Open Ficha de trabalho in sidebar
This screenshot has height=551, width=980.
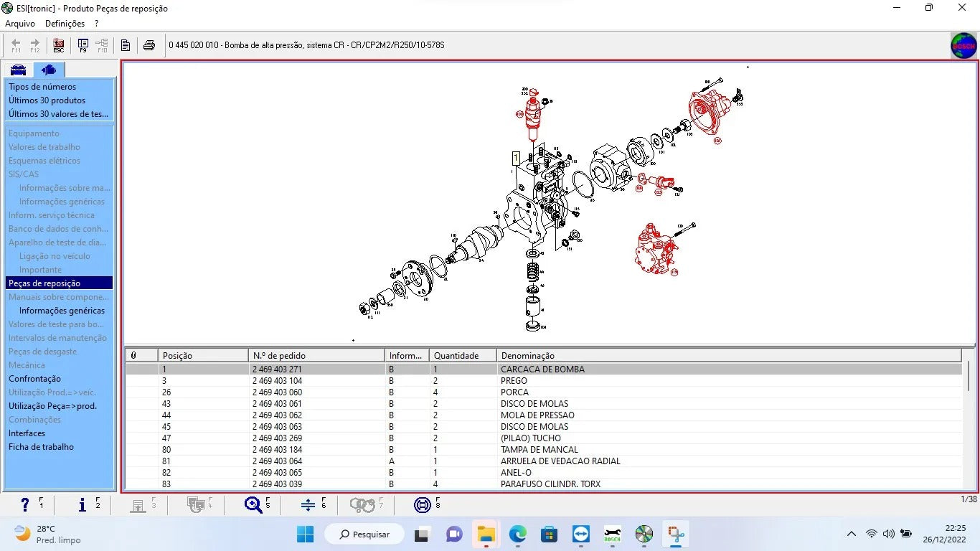click(41, 447)
